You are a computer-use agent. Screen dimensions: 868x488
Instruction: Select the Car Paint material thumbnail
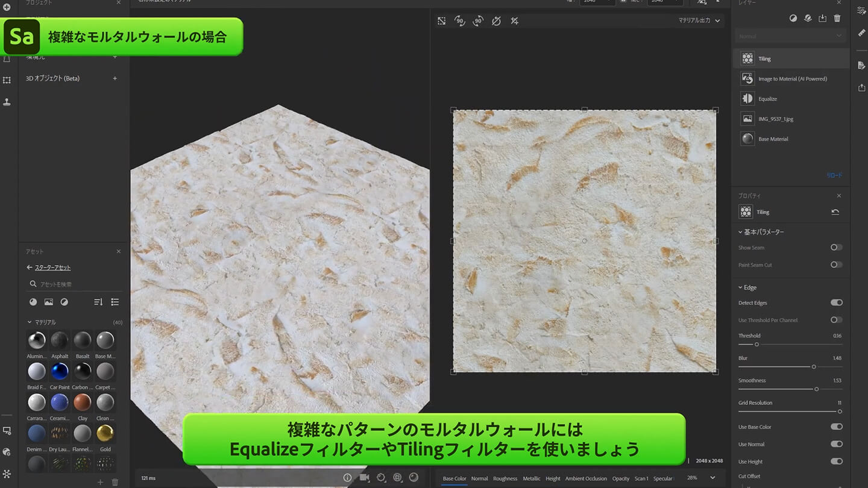click(x=60, y=371)
